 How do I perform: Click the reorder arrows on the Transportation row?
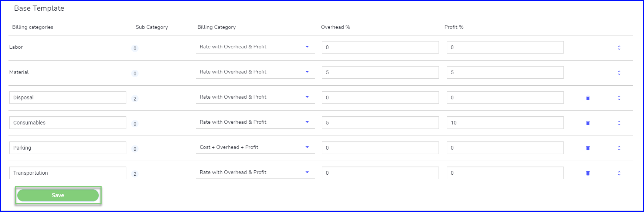(x=619, y=173)
